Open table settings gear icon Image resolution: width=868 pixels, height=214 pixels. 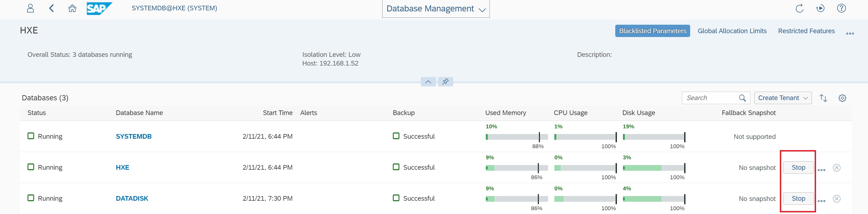[842, 98]
